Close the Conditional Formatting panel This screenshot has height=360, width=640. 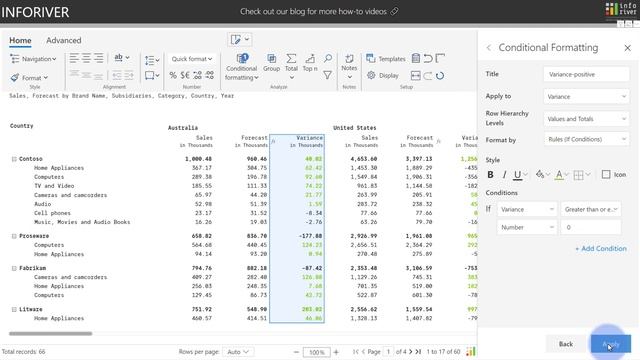(627, 48)
